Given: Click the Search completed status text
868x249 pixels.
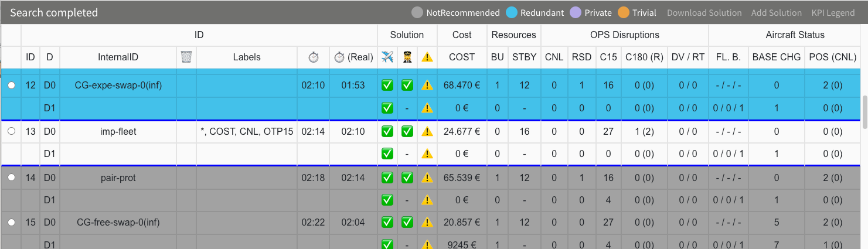Looking at the screenshot, I should click(54, 12).
